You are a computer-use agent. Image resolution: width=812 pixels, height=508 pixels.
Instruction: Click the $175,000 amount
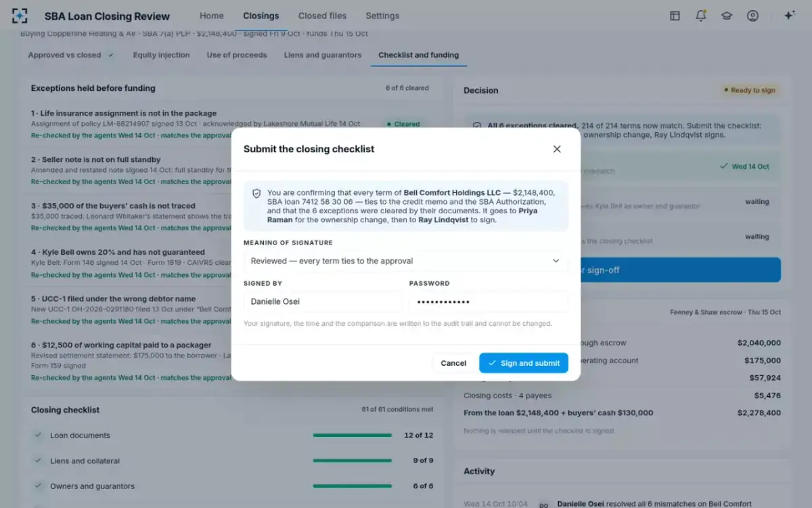pyautogui.click(x=763, y=361)
